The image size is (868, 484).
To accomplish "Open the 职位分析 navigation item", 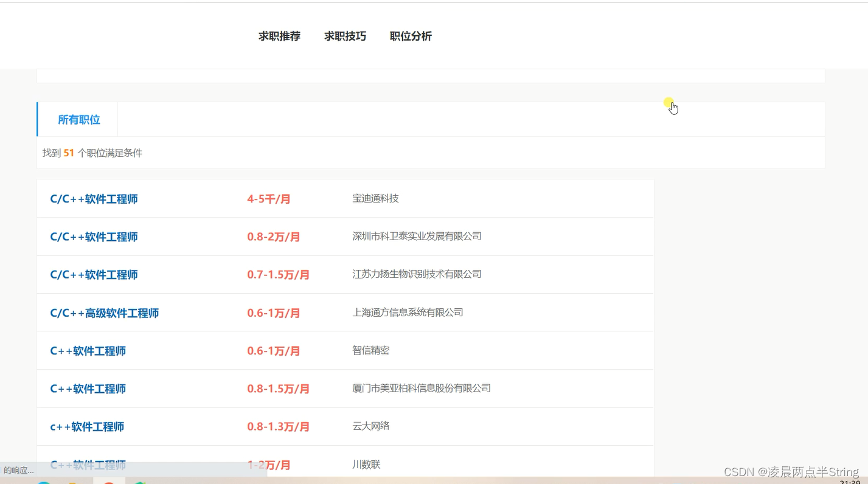I will [x=411, y=36].
